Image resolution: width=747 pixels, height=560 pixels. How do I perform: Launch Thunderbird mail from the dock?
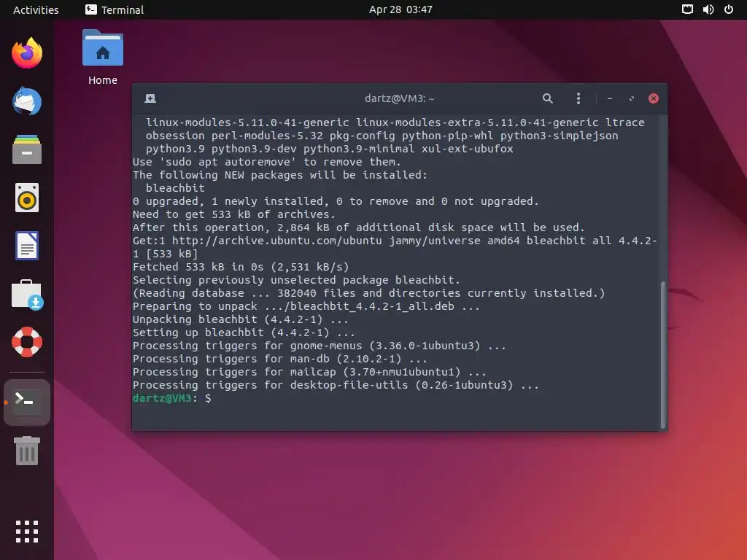pos(27,101)
